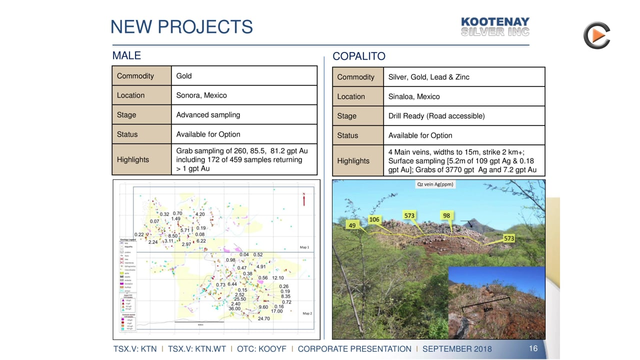Open the Male sampling map image
640x360 pixels.
pyautogui.click(x=216, y=259)
